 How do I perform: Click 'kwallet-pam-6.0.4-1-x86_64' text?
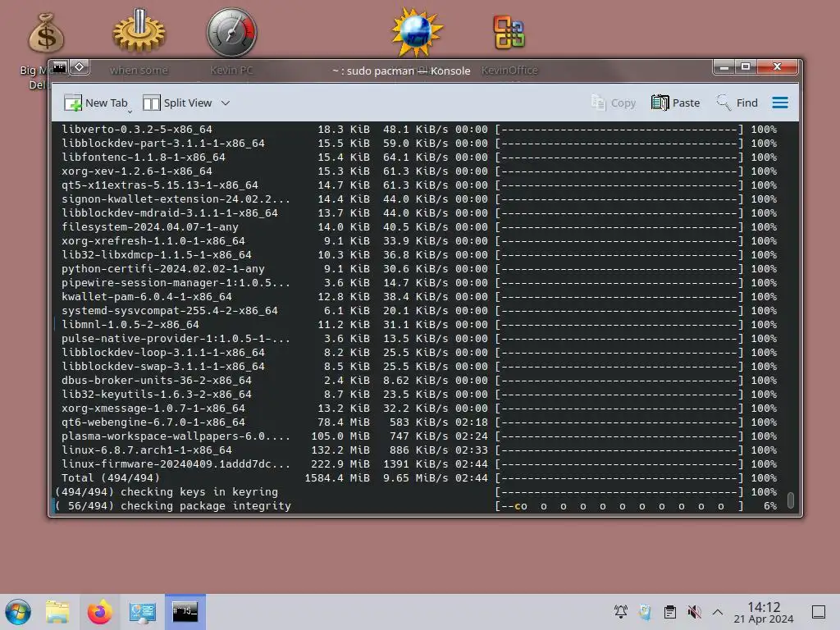point(147,297)
